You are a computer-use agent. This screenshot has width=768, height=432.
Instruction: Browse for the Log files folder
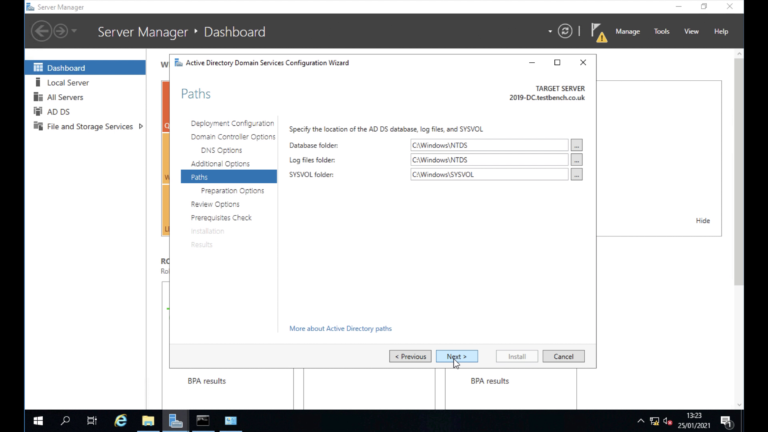coord(576,160)
